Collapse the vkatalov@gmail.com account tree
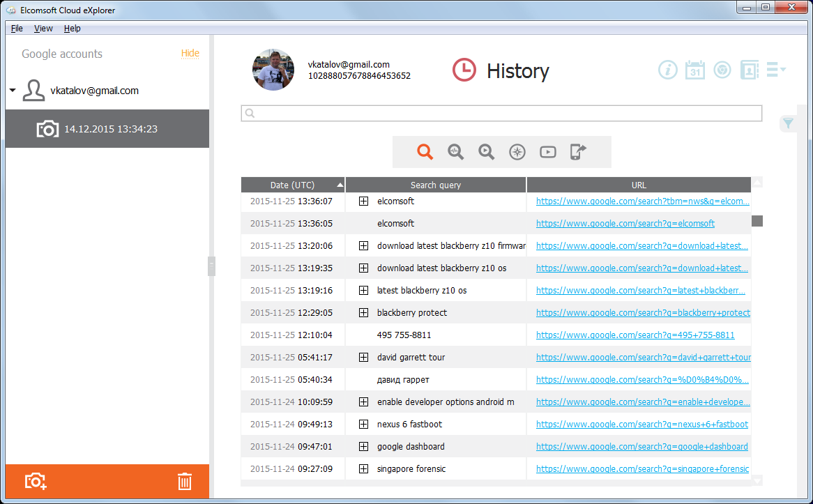The height and width of the screenshot is (504, 813). pyautogui.click(x=11, y=90)
